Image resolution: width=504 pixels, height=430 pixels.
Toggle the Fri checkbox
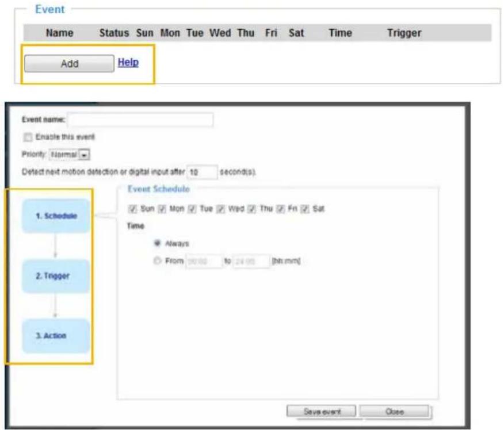281,209
